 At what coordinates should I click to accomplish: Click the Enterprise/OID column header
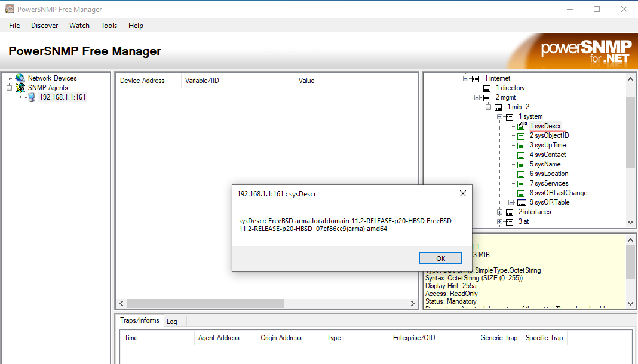click(x=433, y=338)
